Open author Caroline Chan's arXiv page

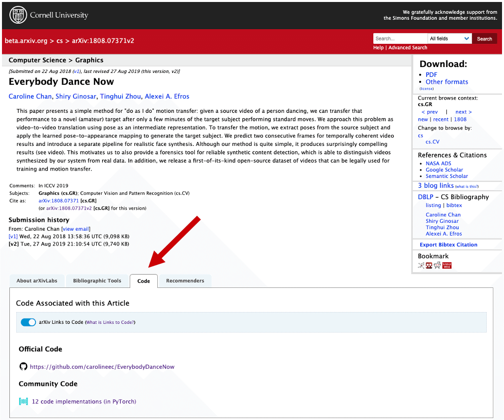pyautogui.click(x=30, y=97)
